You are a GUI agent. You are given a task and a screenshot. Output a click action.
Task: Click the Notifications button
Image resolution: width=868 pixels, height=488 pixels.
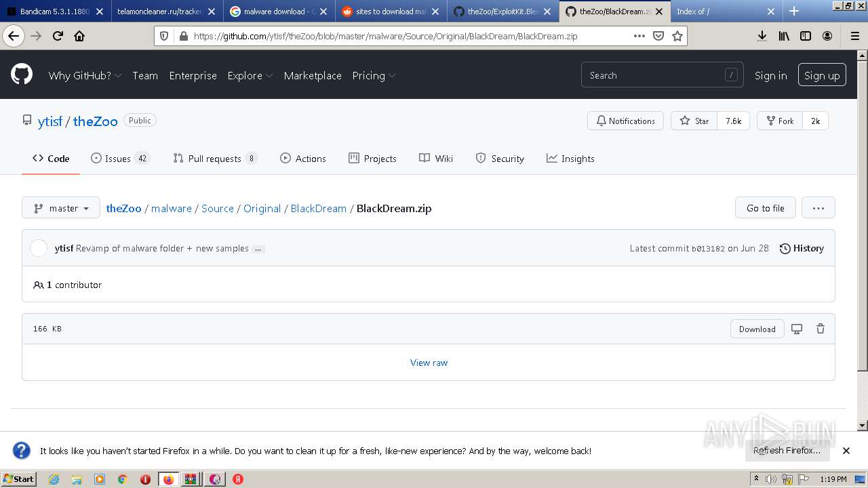coord(625,121)
